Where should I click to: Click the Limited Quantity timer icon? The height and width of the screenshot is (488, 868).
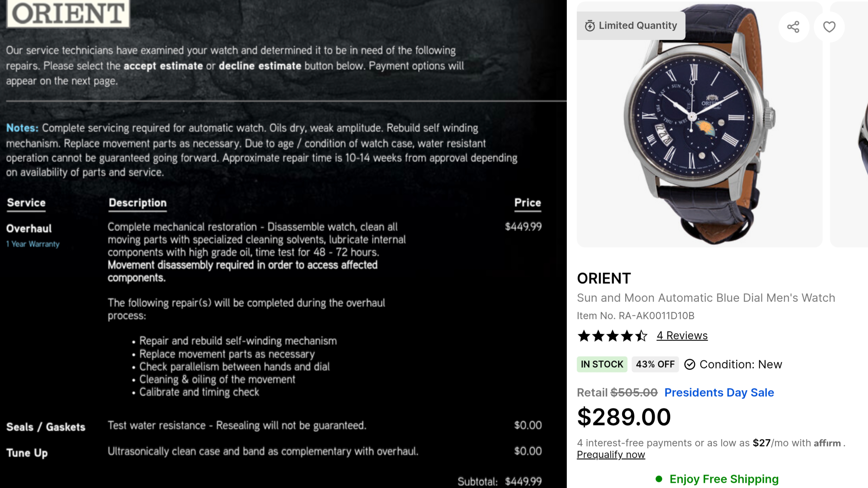(x=590, y=26)
